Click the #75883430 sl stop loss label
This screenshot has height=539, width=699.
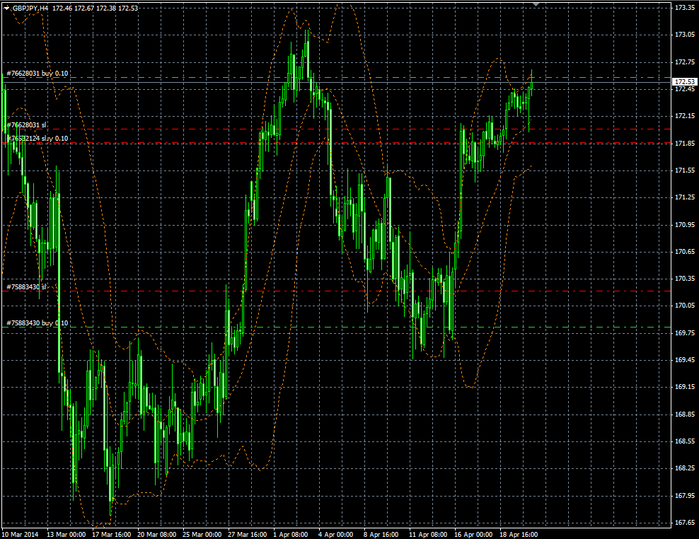pyautogui.click(x=26, y=287)
